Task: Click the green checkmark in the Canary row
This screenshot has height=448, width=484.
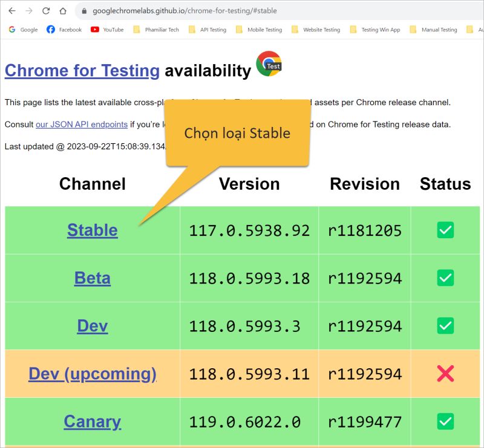Action: [445, 421]
